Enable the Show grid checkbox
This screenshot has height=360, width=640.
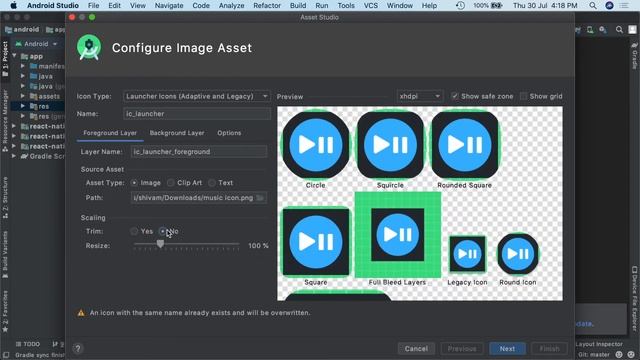(523, 96)
